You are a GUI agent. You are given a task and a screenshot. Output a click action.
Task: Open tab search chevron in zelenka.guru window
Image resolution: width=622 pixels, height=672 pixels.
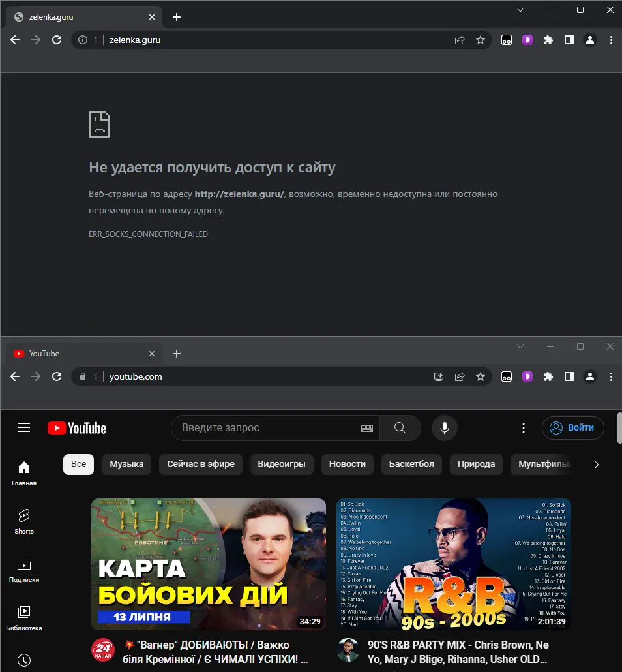[x=520, y=10]
